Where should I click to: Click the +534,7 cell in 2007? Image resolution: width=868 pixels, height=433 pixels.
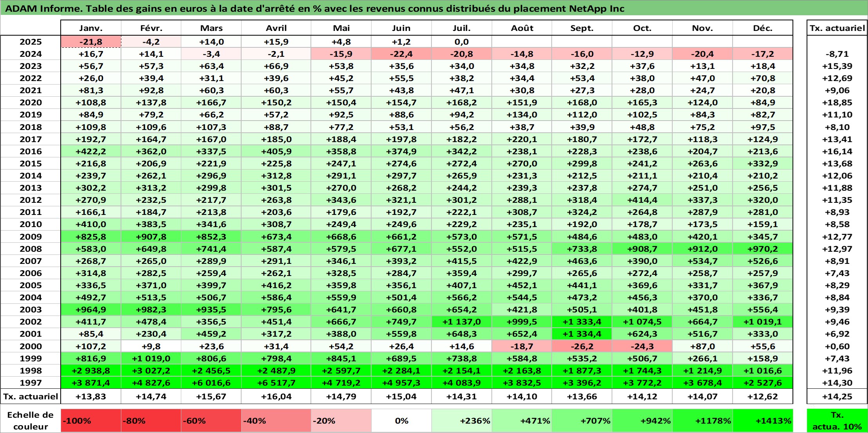click(702, 261)
